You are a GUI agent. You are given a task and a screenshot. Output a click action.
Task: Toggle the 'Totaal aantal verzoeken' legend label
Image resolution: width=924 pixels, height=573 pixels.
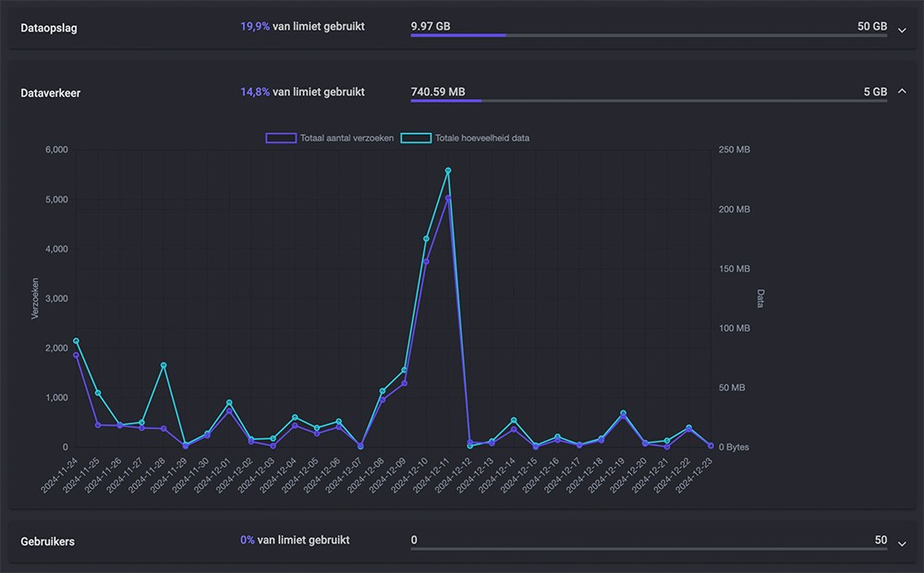[346, 138]
